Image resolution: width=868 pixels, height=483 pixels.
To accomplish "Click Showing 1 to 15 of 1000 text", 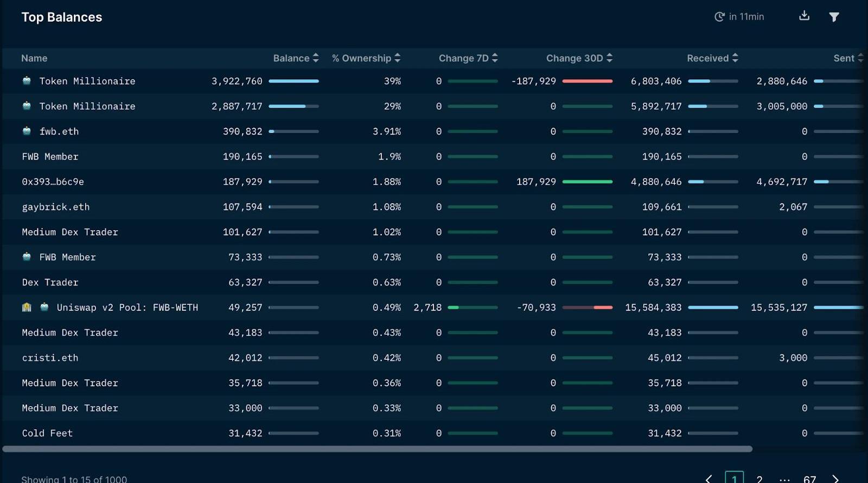I will (x=74, y=479).
